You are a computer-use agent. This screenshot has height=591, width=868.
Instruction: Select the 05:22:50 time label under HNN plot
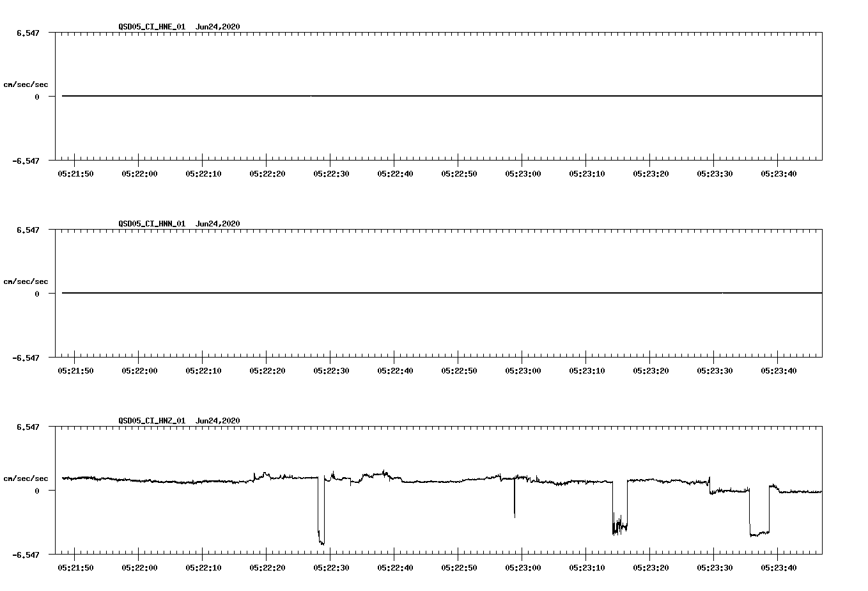(459, 370)
